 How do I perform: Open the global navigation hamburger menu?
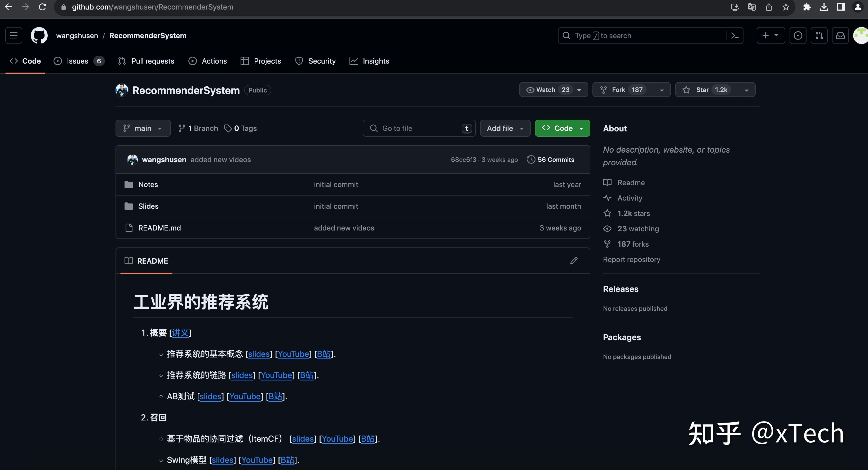click(x=14, y=36)
